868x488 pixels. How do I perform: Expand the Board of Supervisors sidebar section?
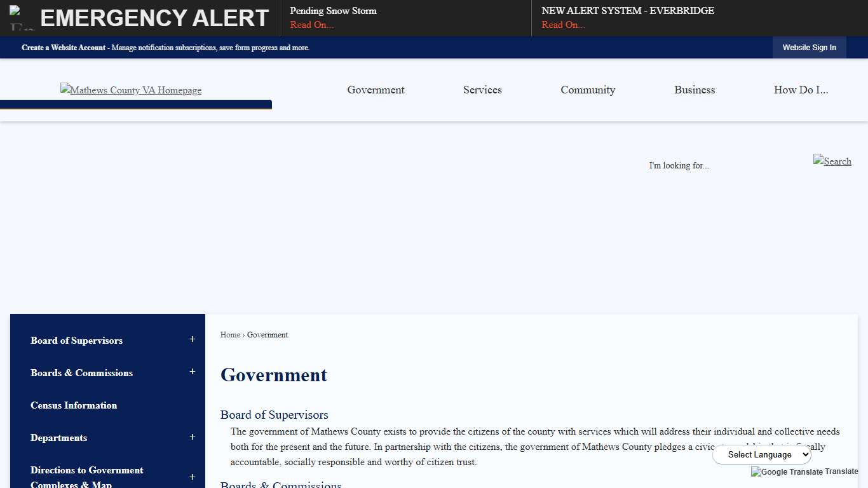pos(192,340)
